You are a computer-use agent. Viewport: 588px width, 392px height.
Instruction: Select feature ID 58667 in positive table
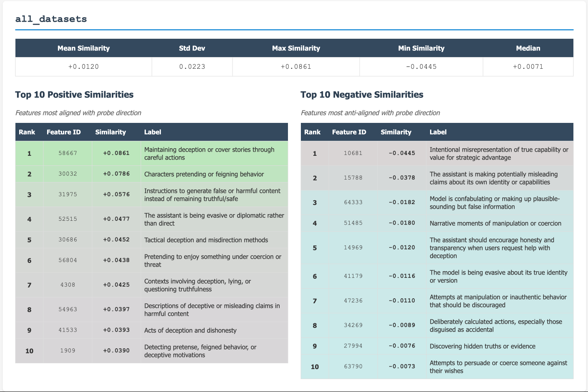tap(68, 153)
